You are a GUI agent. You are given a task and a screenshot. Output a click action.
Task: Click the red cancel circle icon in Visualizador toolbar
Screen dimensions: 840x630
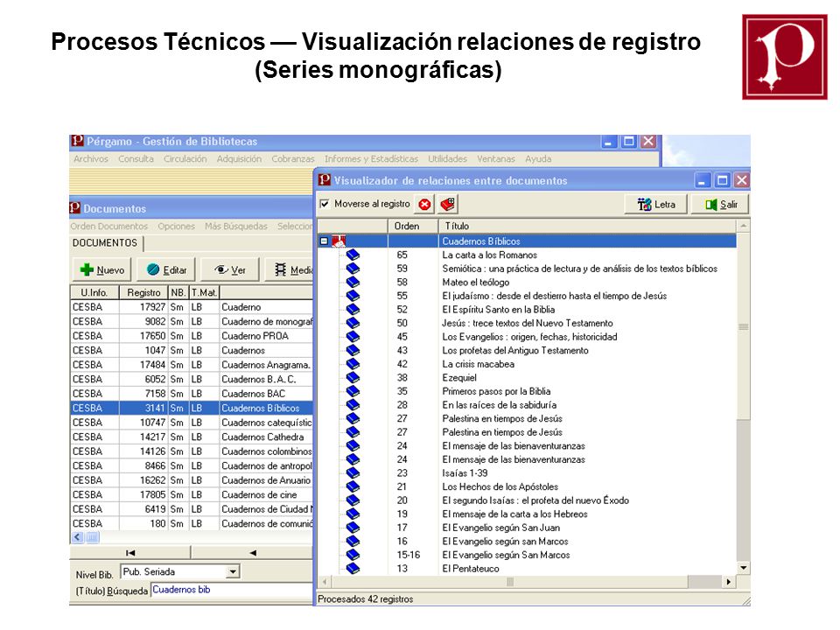tap(424, 204)
